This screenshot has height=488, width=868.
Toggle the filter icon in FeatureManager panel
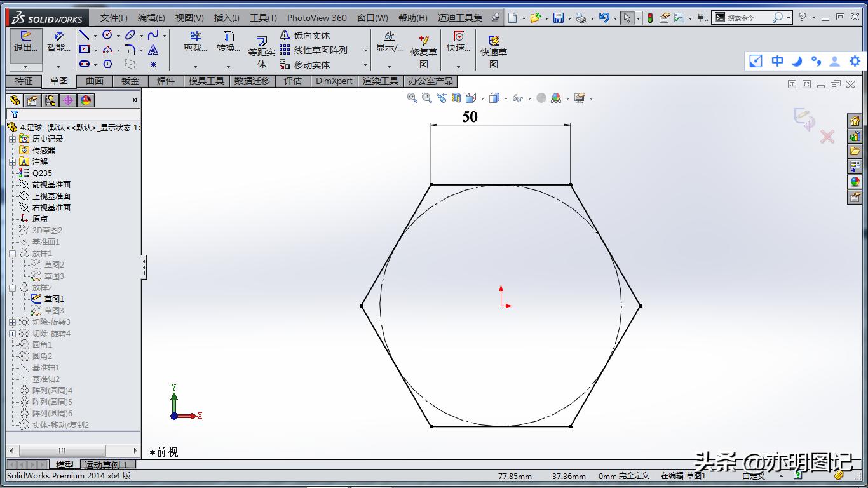click(x=14, y=114)
